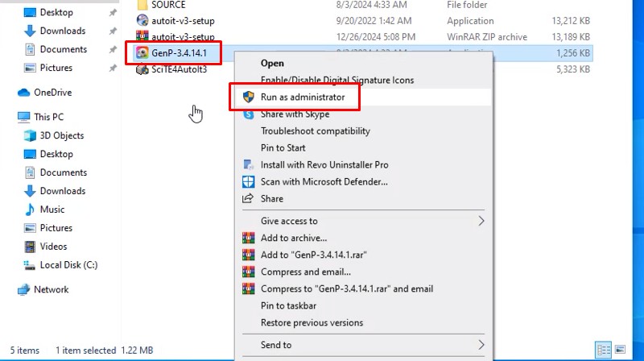Expand the Give access to submenu arrow
This screenshot has height=361, width=644.
pyautogui.click(x=481, y=221)
